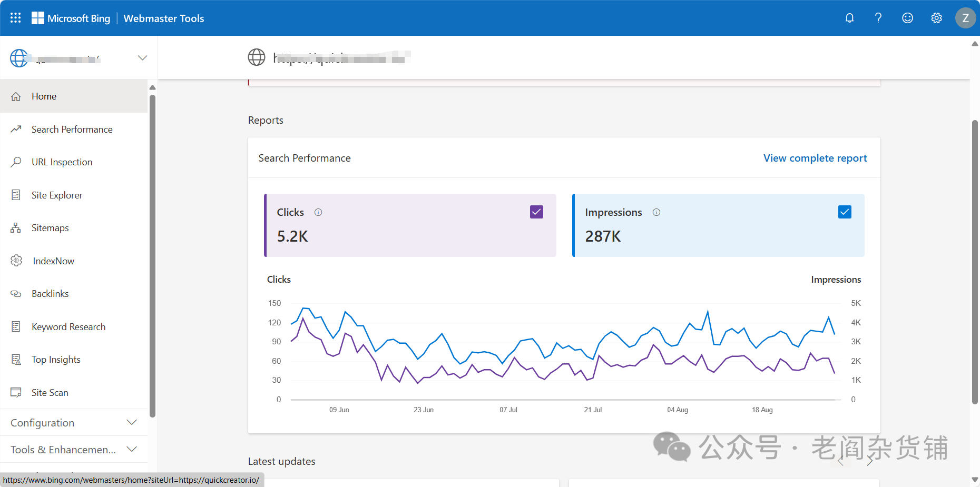Click the info icon next to Clicks
Screen dimensions: 980x487
[318, 212]
